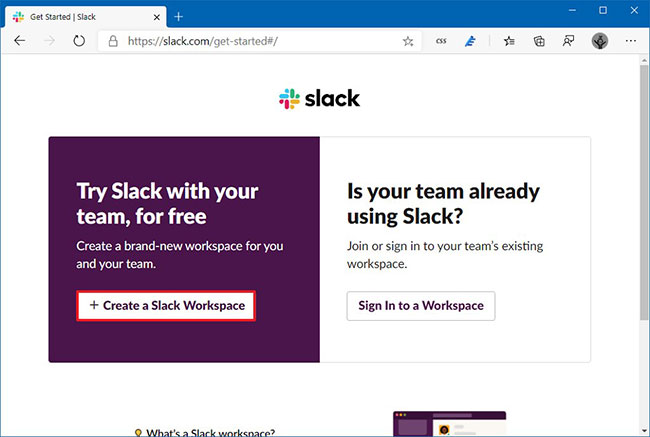The height and width of the screenshot is (437, 650).
Task: Open a new browser tab
Action: (178, 17)
